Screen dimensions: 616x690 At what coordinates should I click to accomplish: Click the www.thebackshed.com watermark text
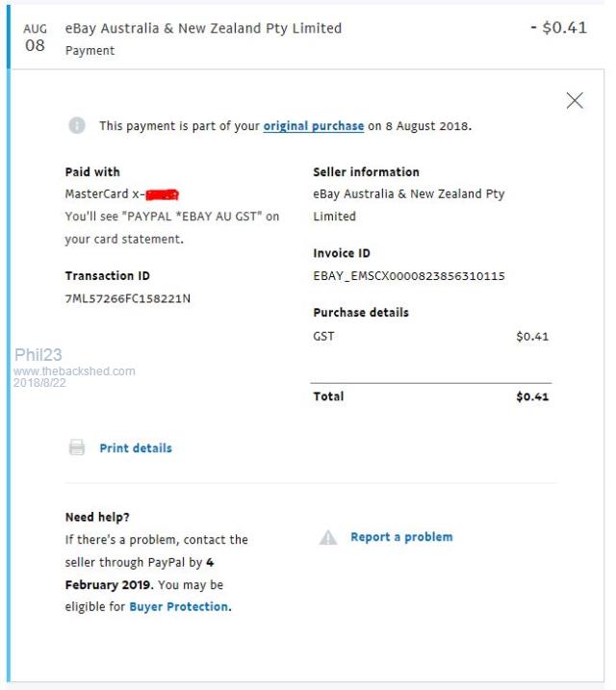click(x=74, y=371)
